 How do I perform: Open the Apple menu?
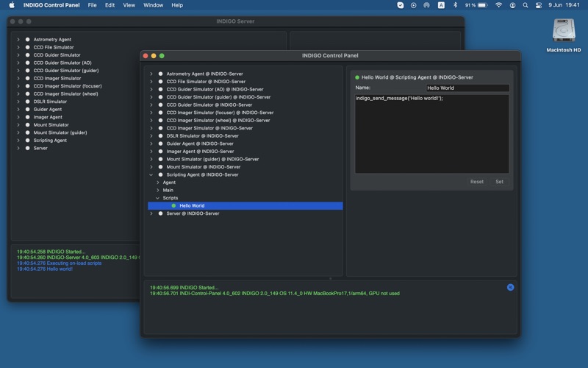click(x=12, y=5)
